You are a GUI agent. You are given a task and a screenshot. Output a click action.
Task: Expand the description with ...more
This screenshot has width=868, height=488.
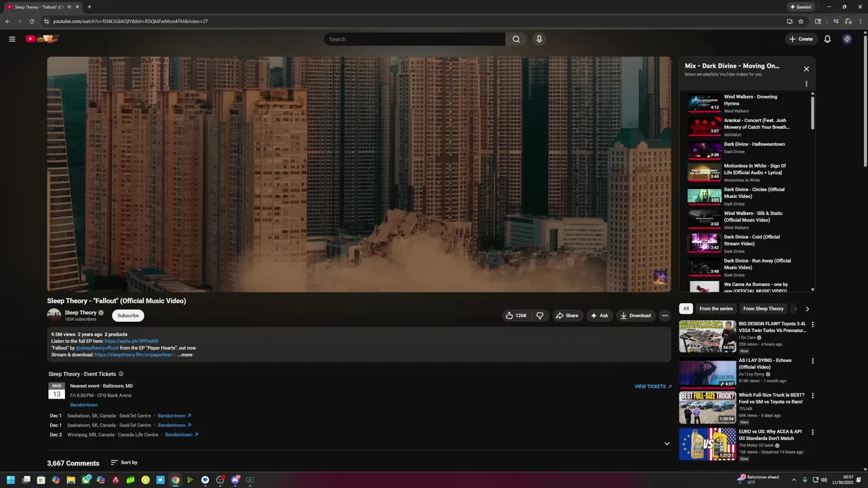185,355
